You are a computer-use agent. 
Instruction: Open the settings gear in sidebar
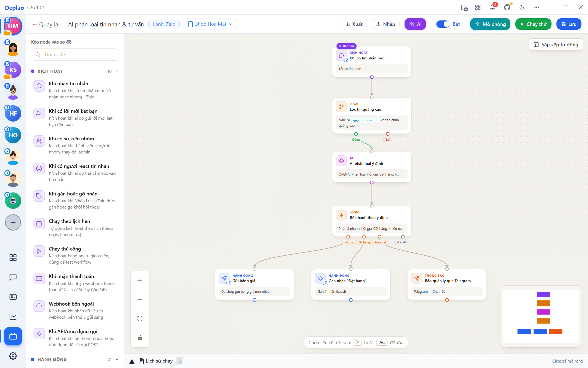tap(13, 356)
